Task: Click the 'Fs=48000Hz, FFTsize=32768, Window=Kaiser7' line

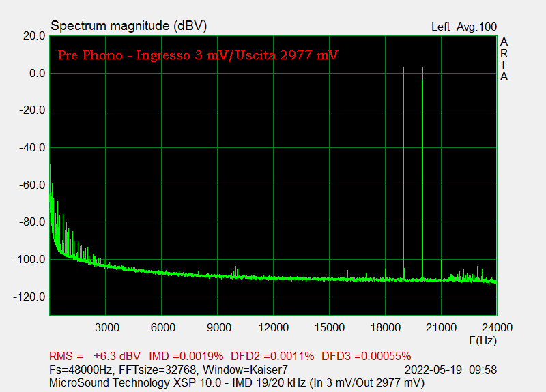Action: (169, 370)
